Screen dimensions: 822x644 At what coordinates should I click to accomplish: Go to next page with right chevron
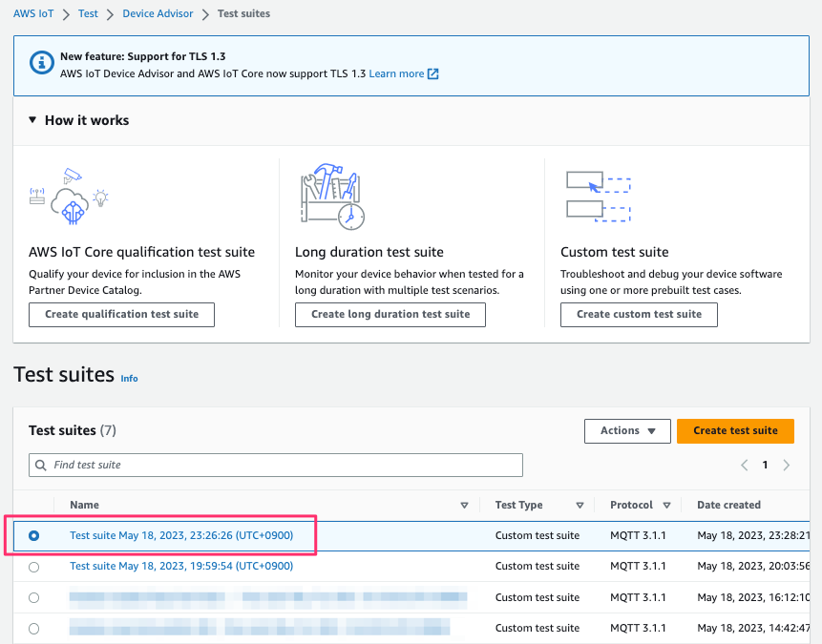[x=786, y=466]
